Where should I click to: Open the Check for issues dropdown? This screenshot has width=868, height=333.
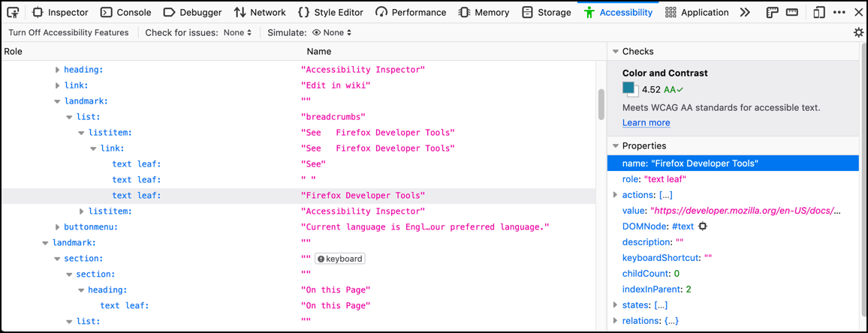tap(237, 33)
